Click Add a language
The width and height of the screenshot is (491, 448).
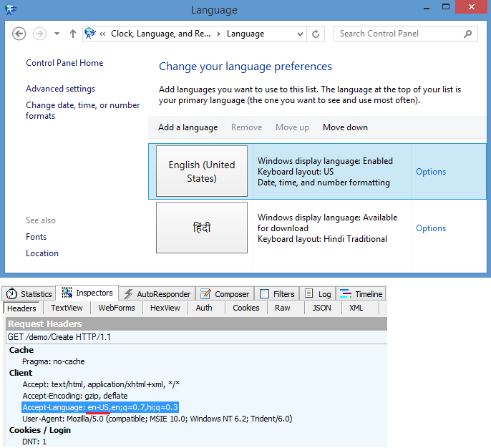click(188, 127)
